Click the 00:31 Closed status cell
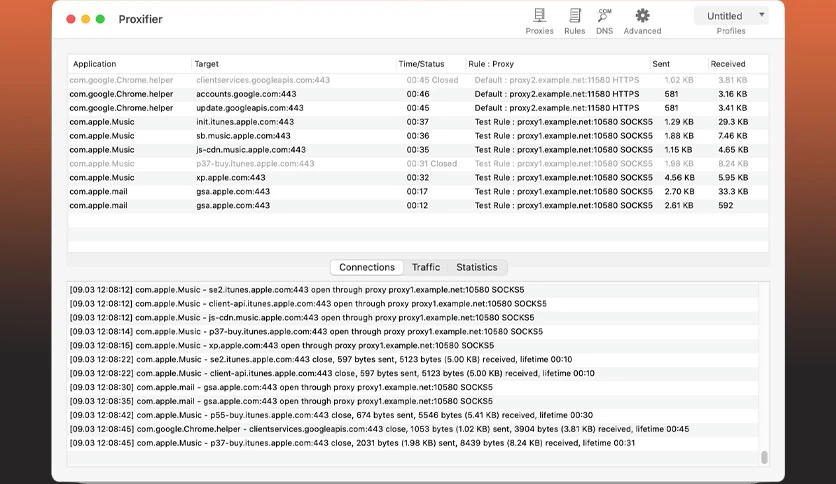 (x=432, y=164)
